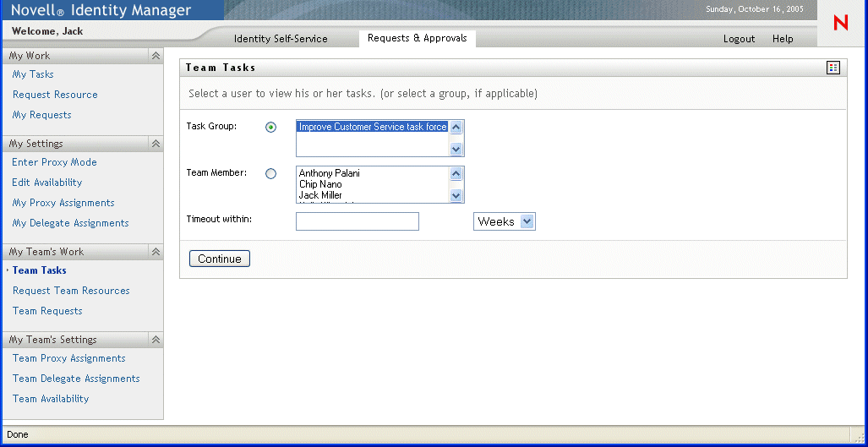Collapse the My Team's Work section chevron

[156, 252]
